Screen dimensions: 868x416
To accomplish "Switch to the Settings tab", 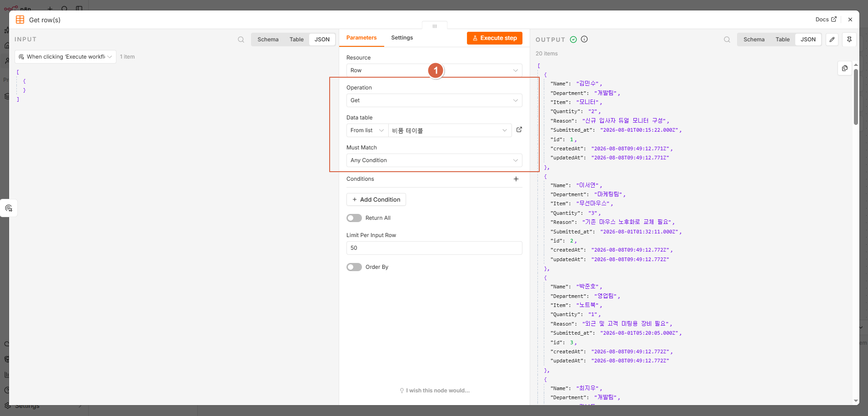I will coord(402,38).
